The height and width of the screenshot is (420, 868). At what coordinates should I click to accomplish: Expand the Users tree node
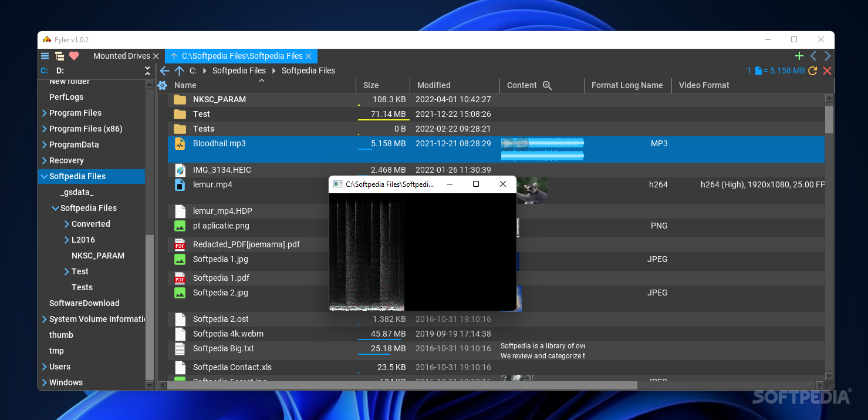[x=45, y=367]
